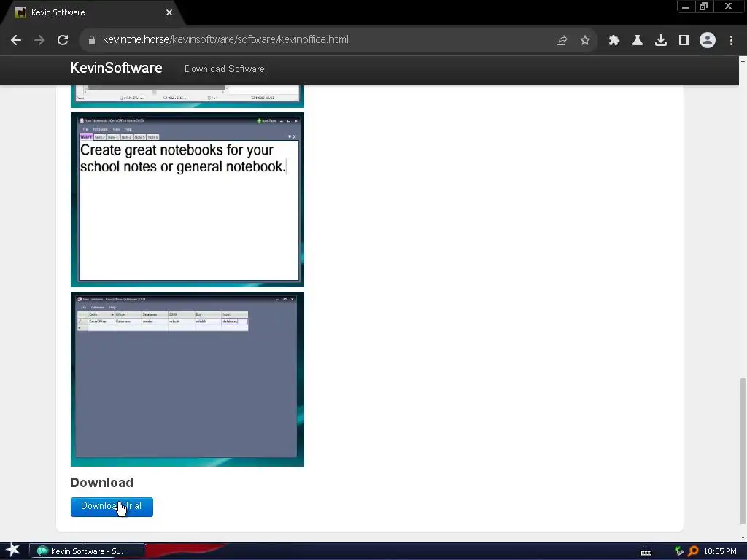Click the 10:55 PM clock

pyautogui.click(x=720, y=551)
